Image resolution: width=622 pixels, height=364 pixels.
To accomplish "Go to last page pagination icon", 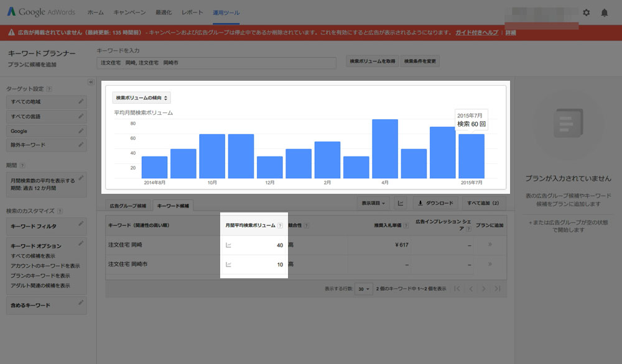I will pos(498,289).
